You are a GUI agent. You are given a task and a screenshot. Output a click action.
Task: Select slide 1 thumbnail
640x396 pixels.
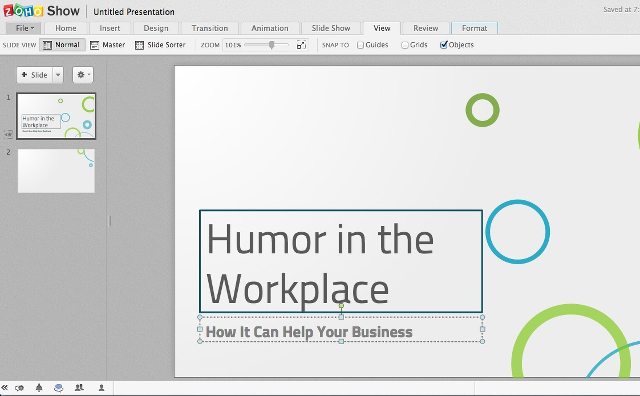point(56,116)
